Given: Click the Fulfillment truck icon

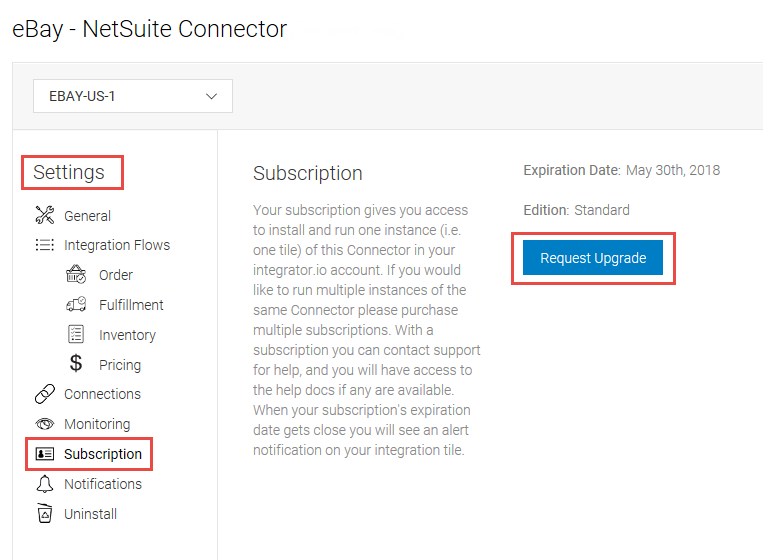Looking at the screenshot, I should [76, 305].
